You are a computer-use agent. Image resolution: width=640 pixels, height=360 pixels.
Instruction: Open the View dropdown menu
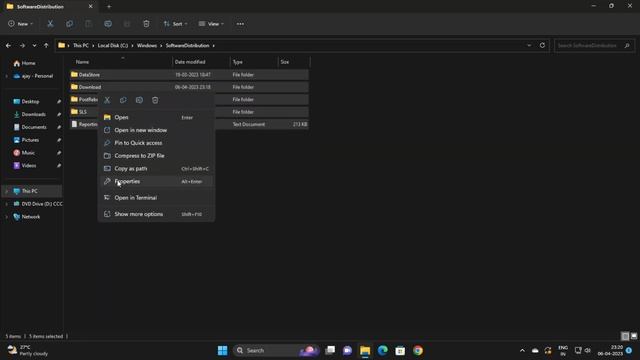click(211, 24)
